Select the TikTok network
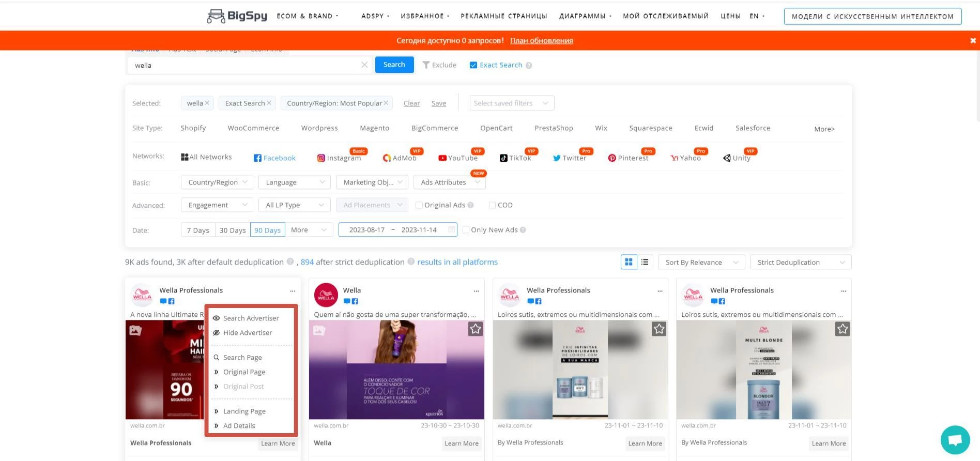 pos(515,158)
